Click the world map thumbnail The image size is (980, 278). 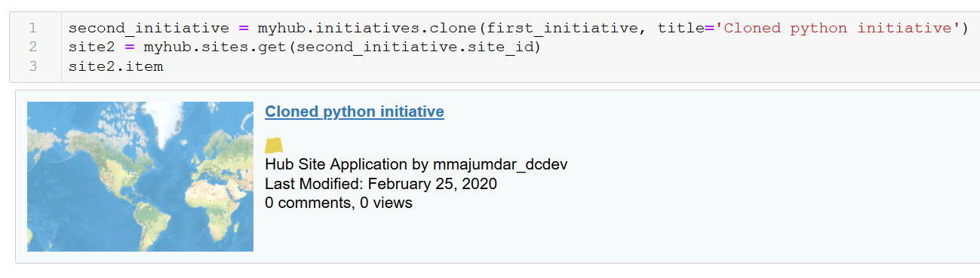(x=140, y=176)
